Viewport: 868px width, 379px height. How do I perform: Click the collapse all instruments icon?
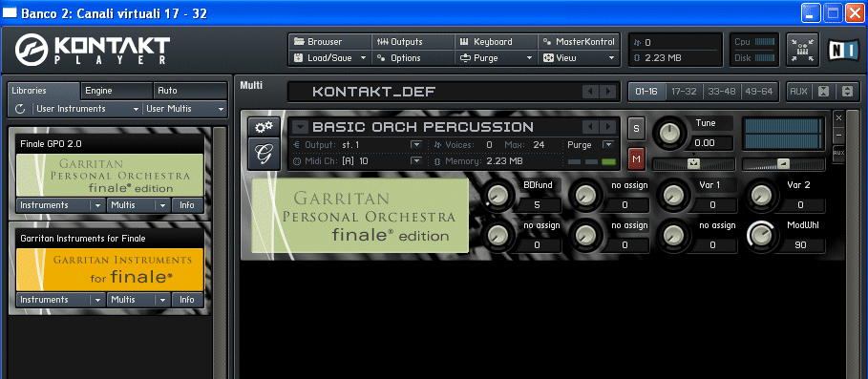[x=823, y=92]
